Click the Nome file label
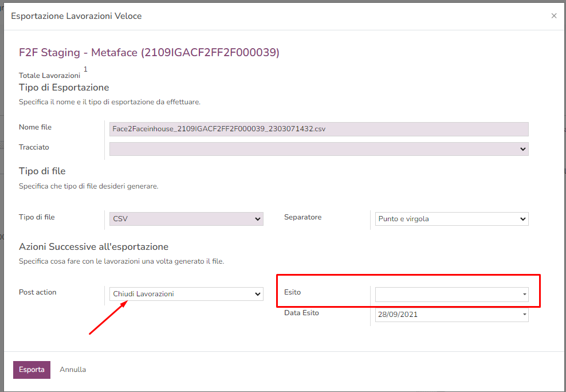The height and width of the screenshot is (392, 566). [35, 127]
